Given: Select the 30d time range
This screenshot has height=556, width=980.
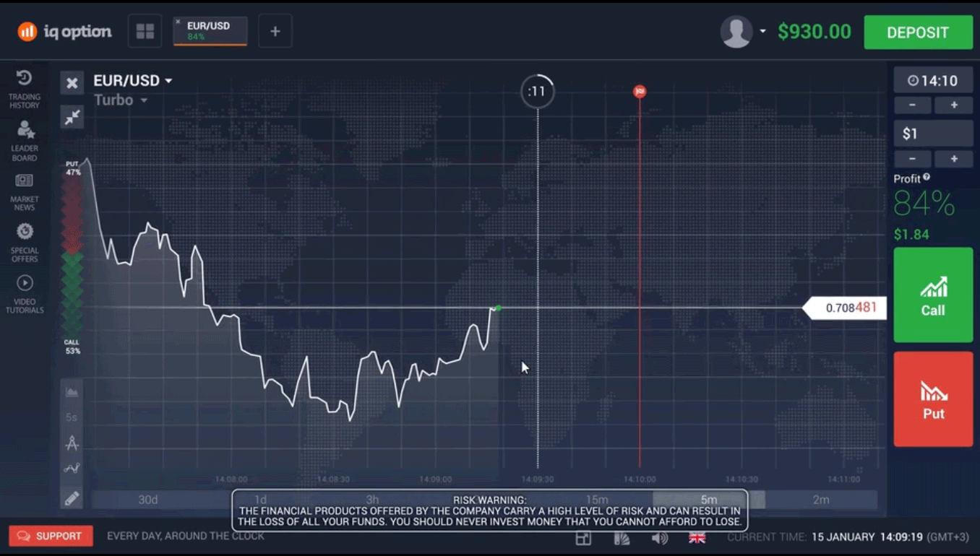Looking at the screenshot, I should click(148, 500).
